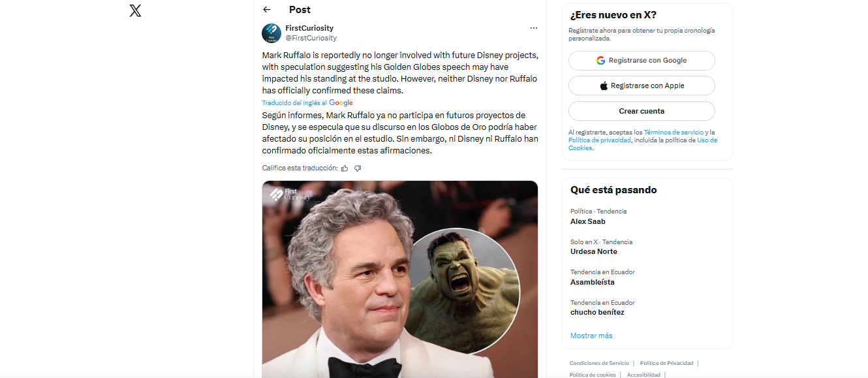Open Política de privacidad link
Image resolution: width=868 pixels, height=378 pixels.
599,140
